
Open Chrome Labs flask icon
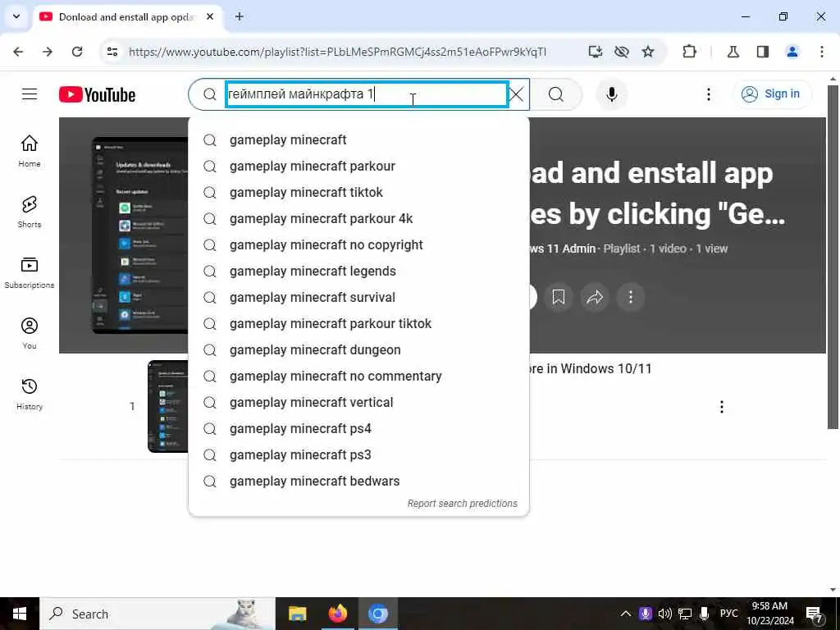point(733,52)
